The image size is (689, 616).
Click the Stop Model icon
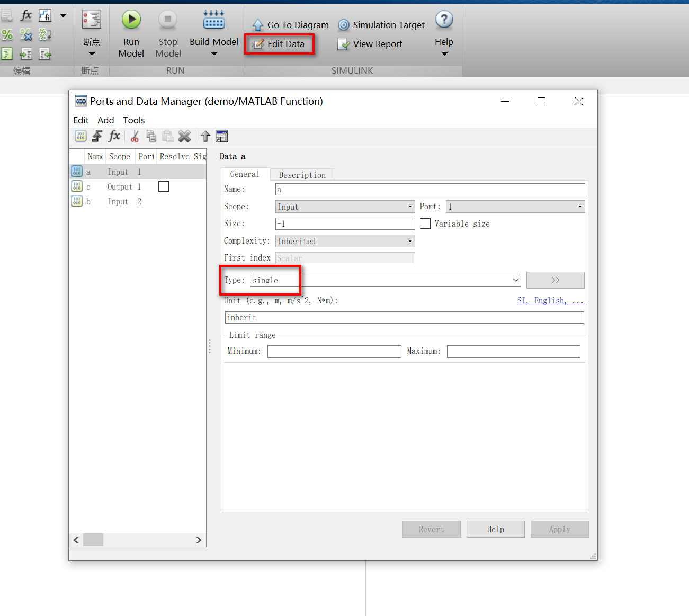click(x=168, y=20)
